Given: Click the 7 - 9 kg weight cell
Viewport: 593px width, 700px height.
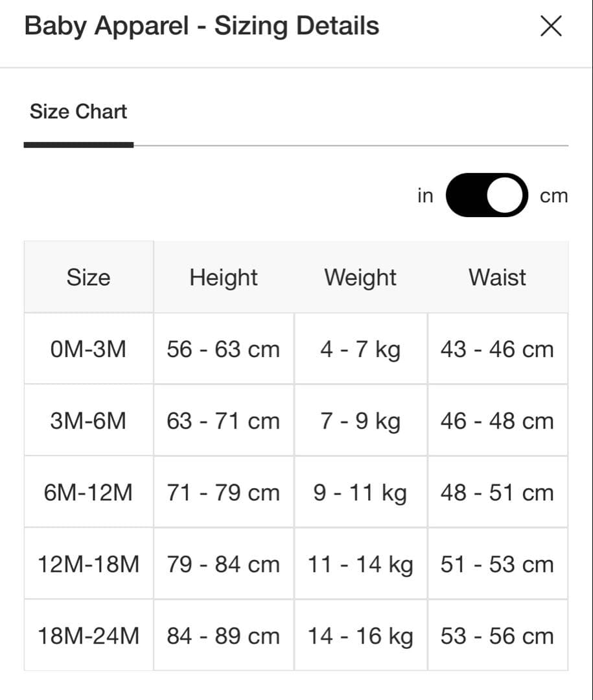Looking at the screenshot, I should pyautogui.click(x=360, y=421).
